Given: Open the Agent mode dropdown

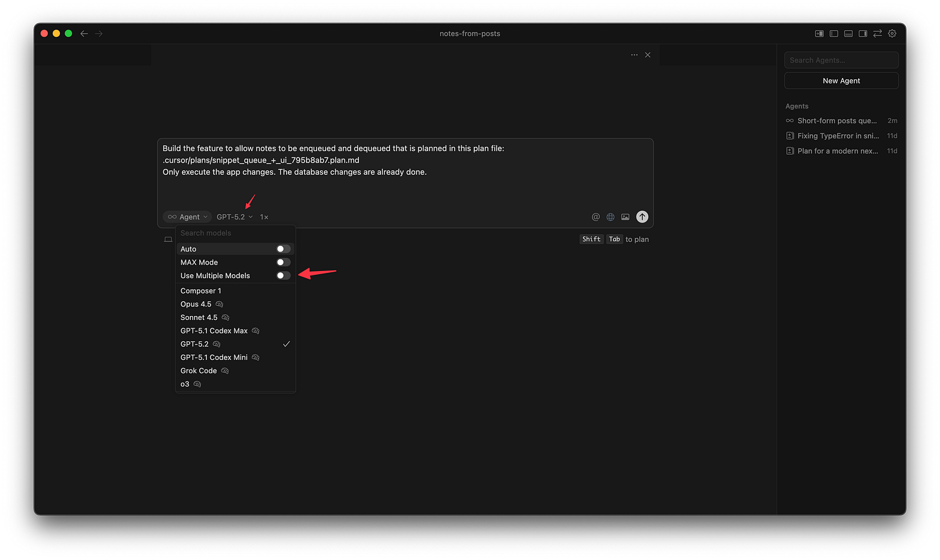Looking at the screenshot, I should tap(187, 217).
